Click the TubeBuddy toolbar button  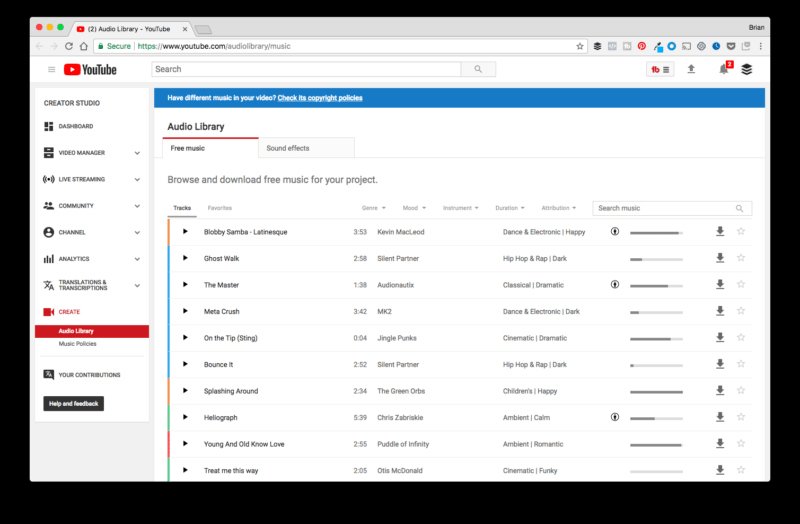[660, 69]
